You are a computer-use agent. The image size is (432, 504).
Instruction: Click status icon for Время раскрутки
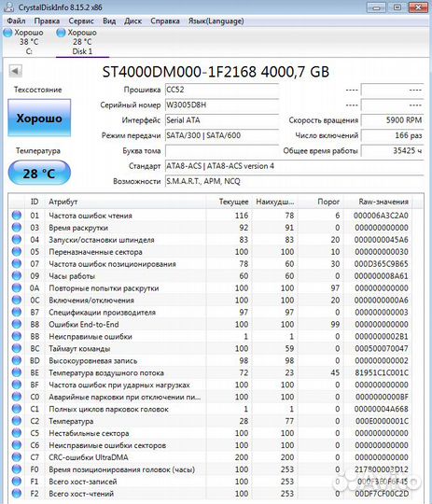click(x=17, y=227)
